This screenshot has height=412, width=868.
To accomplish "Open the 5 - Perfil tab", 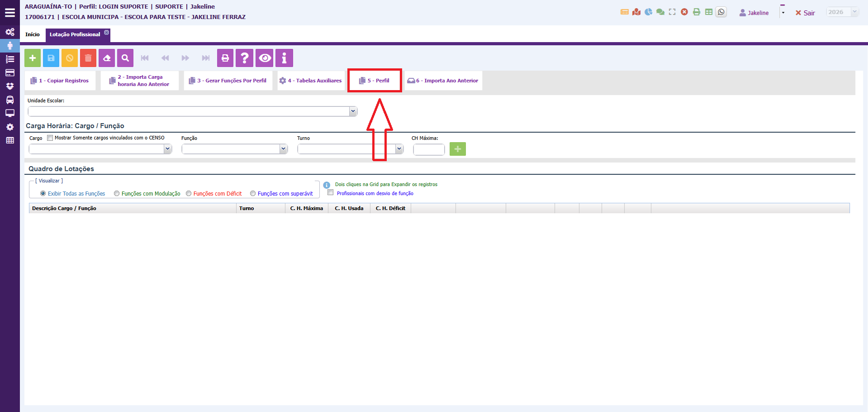I will [x=375, y=81].
